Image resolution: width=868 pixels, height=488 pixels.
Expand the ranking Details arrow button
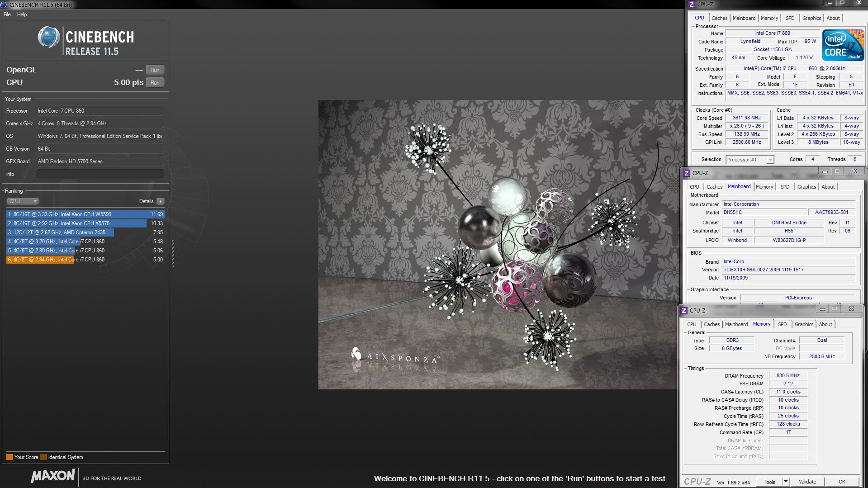161,201
